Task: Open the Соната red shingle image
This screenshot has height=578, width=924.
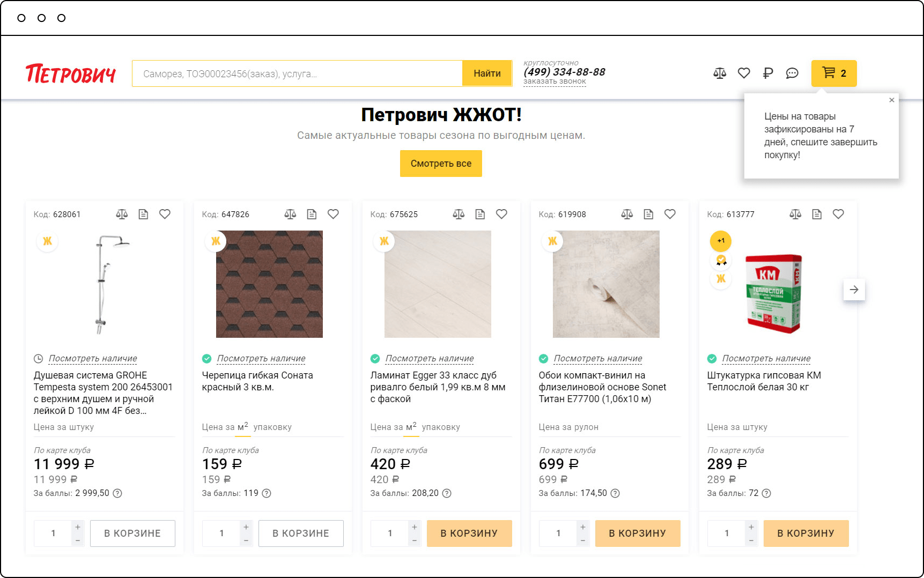Action: (x=269, y=284)
